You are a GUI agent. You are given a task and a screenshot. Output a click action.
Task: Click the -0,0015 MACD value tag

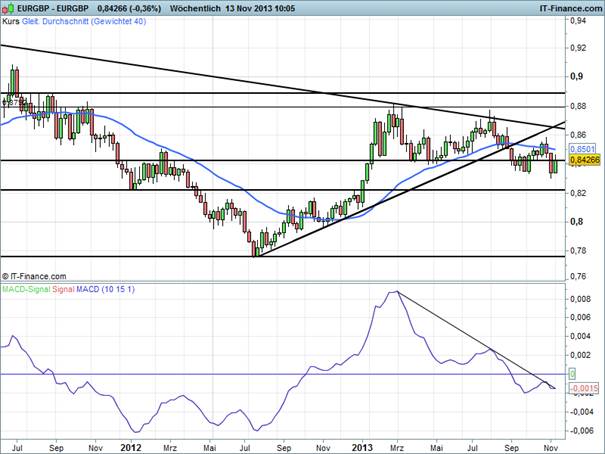[583, 387]
